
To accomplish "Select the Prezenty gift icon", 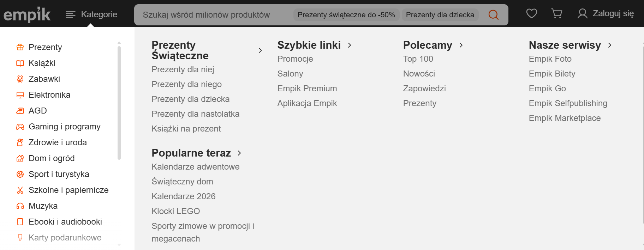I will [x=20, y=47].
